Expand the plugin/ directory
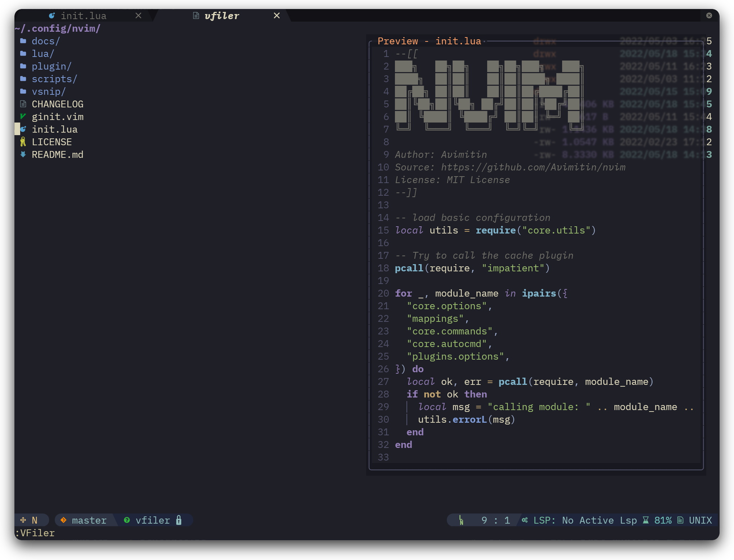Image resolution: width=734 pixels, height=560 pixels. click(51, 66)
